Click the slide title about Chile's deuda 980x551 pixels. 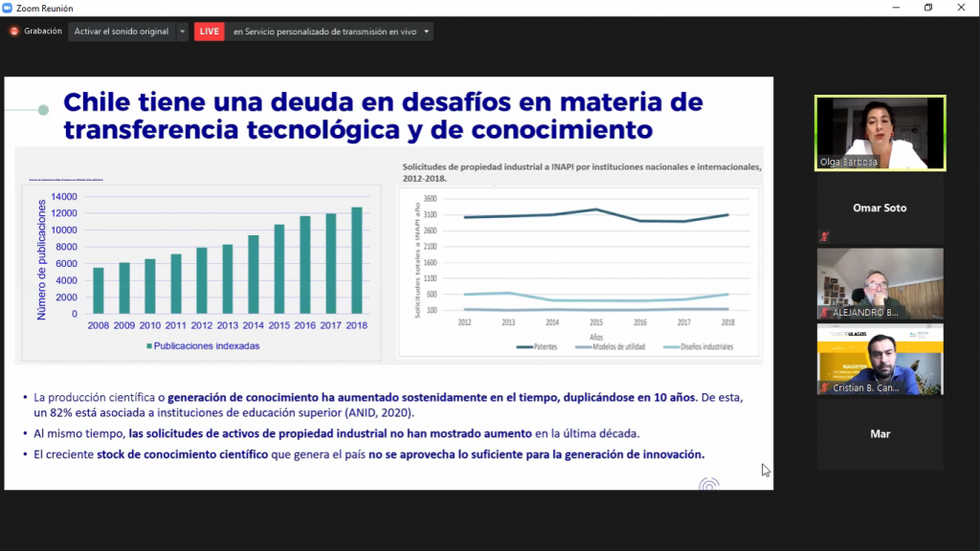click(x=383, y=114)
